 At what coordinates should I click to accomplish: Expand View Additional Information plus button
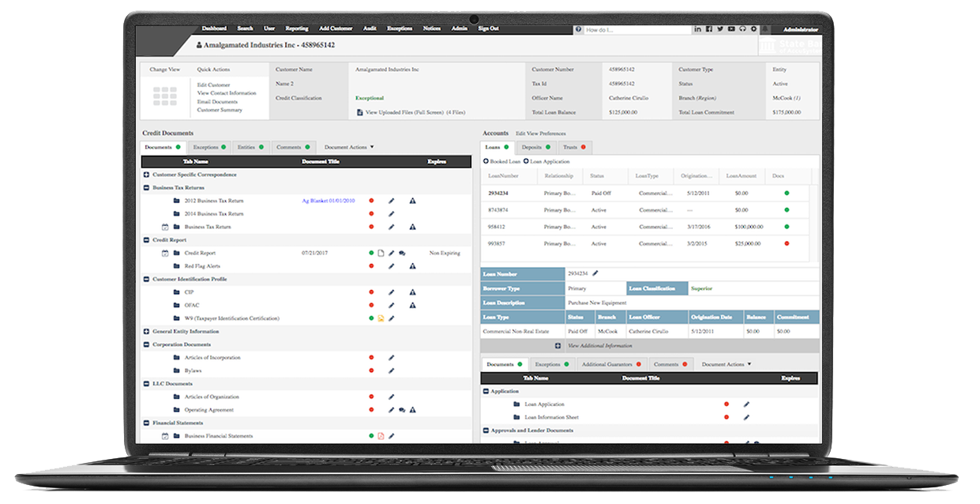558,346
